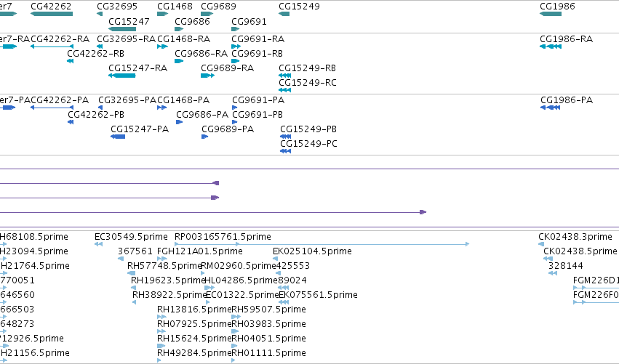Select the CG15247 gene arrow glyph
Viewport: 619px width, 364px height.
(x=122, y=29)
